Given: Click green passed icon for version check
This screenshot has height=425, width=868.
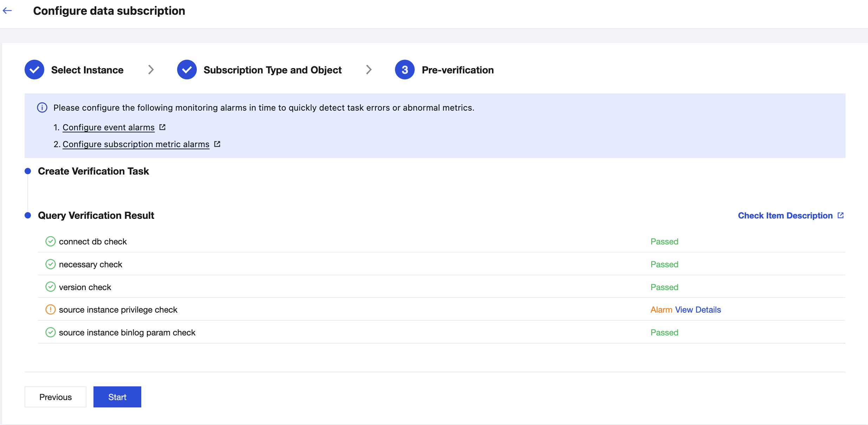Looking at the screenshot, I should coord(51,287).
